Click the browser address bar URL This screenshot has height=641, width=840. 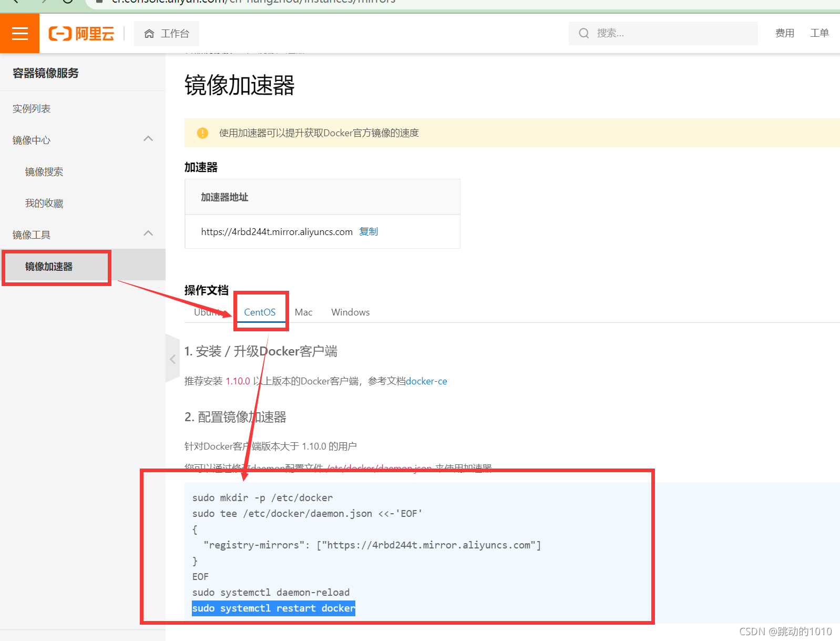253,2
